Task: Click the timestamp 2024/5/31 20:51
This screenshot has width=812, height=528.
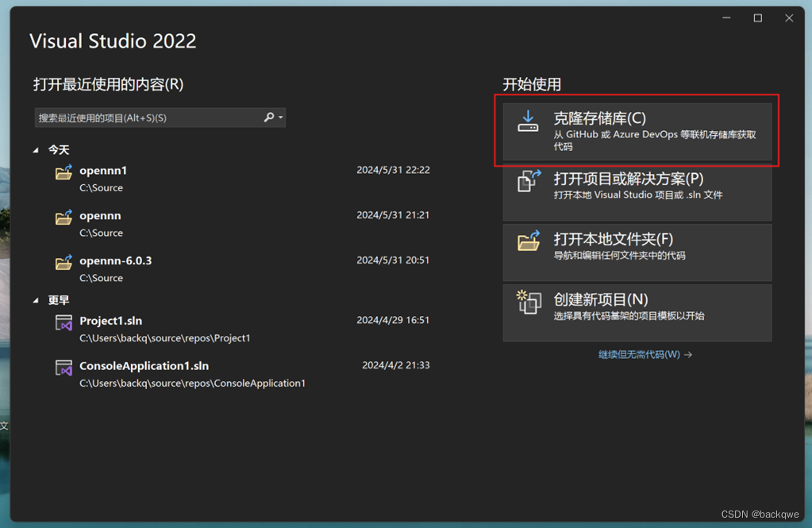Action: [x=393, y=260]
